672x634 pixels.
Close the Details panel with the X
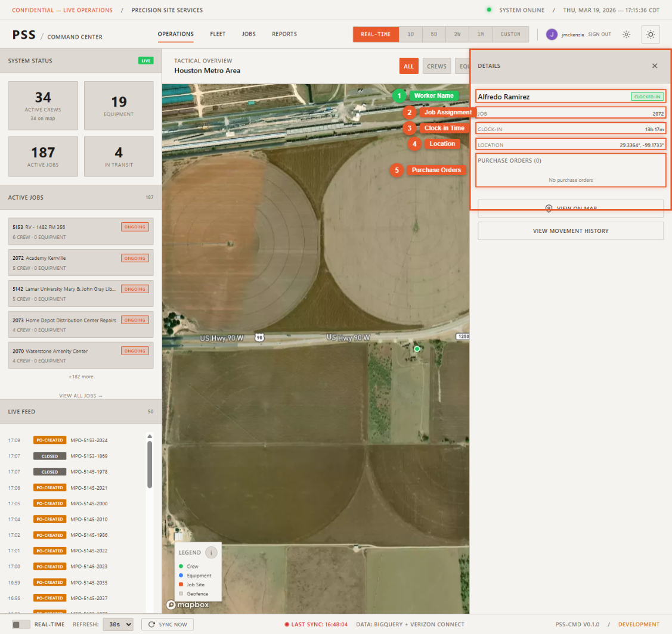coord(654,66)
